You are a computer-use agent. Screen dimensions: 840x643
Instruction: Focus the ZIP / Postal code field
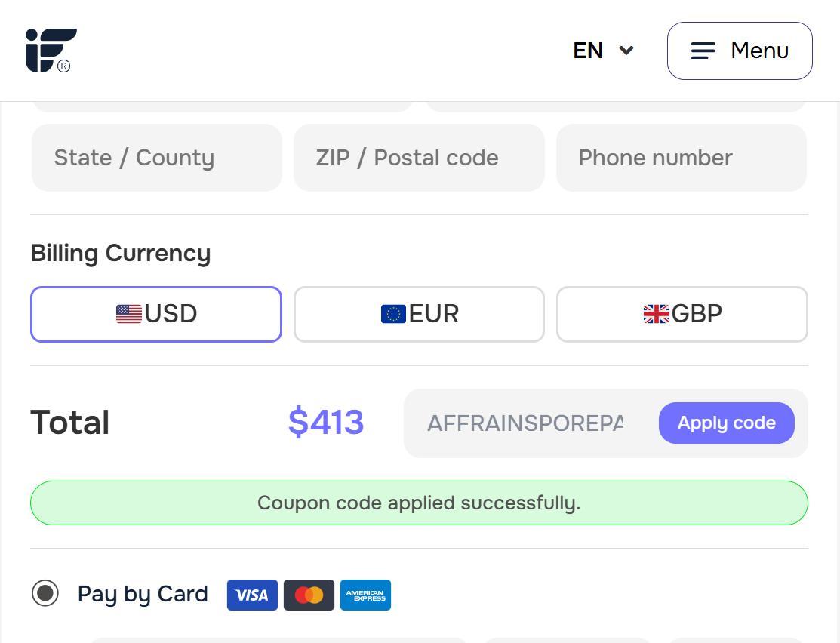click(x=418, y=158)
